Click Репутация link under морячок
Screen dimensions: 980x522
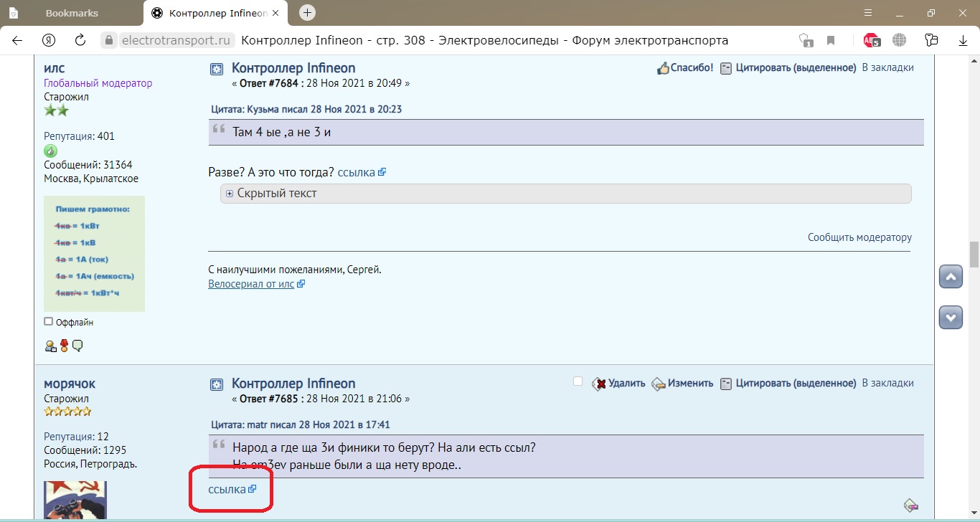(69, 437)
